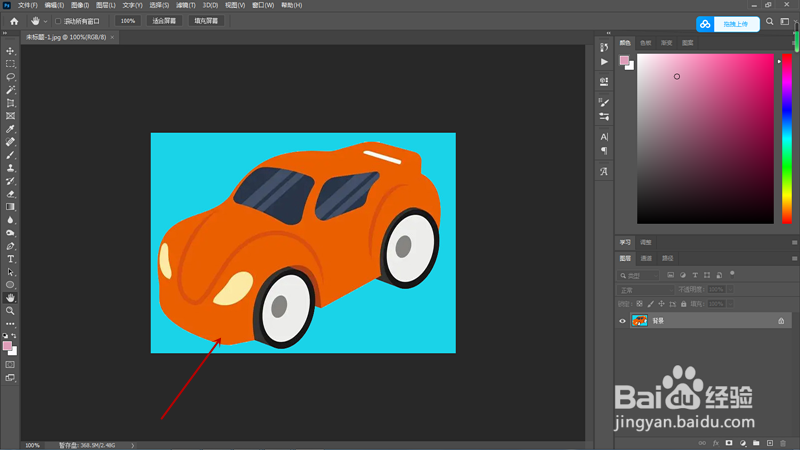Click the Home icon in options bar
Screen dimensions: 800x450
pos(14,21)
